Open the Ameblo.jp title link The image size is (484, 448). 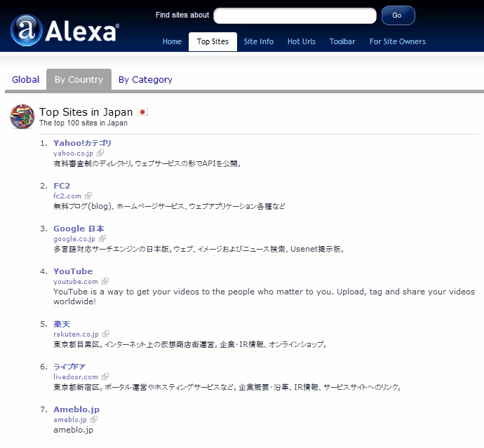tap(76, 409)
